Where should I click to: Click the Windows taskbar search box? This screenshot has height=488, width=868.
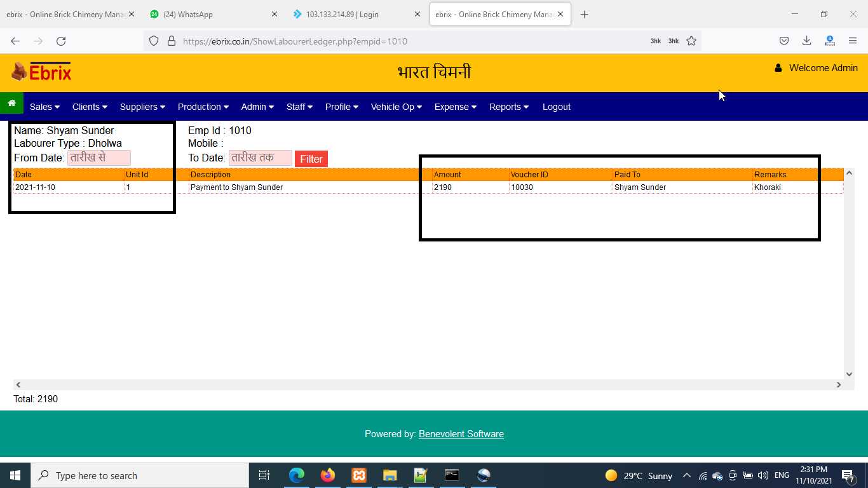pyautogui.click(x=140, y=475)
